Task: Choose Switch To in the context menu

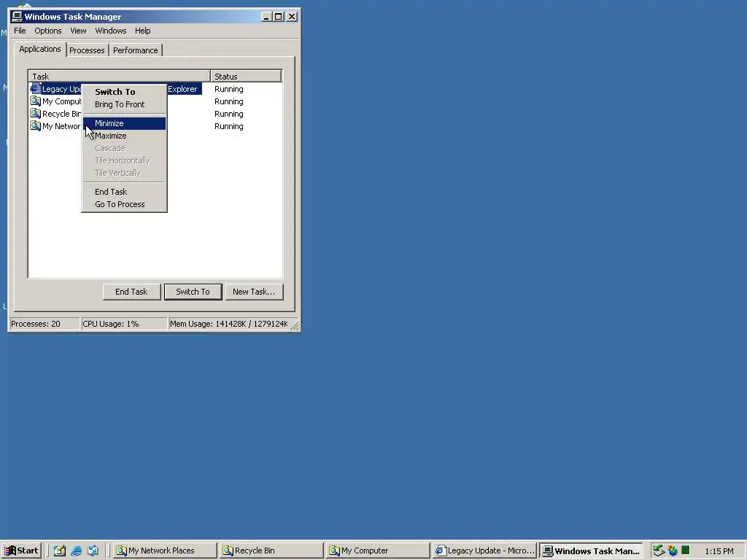Action: click(x=124, y=92)
